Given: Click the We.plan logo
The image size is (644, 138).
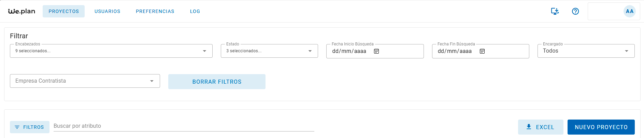Looking at the screenshot, I should [x=22, y=11].
